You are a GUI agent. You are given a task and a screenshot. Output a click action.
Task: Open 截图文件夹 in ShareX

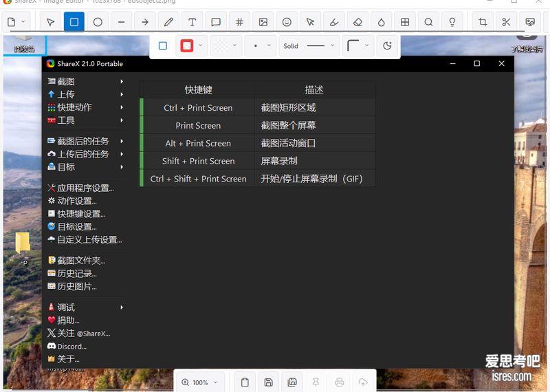85,261
